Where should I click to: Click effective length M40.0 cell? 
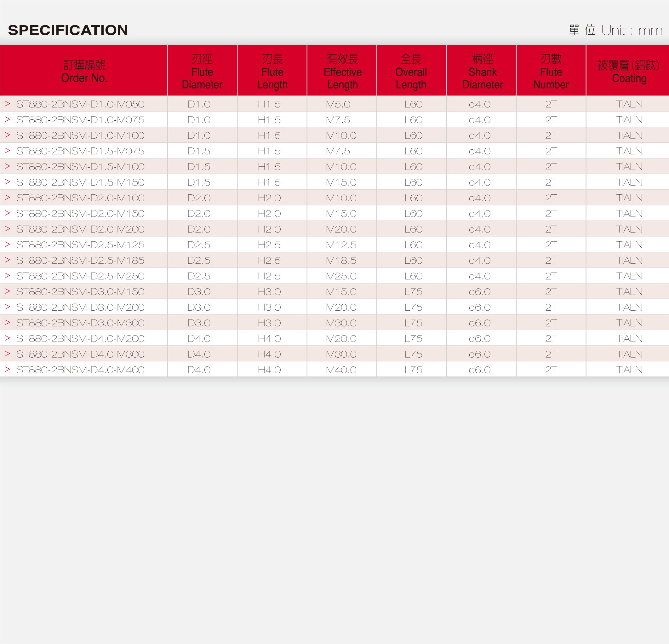[341, 370]
